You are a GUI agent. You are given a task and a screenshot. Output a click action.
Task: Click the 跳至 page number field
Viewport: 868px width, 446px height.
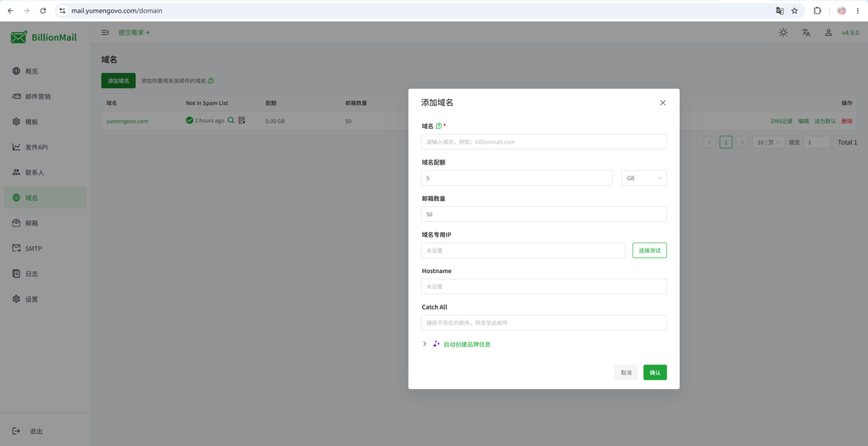[817, 142]
